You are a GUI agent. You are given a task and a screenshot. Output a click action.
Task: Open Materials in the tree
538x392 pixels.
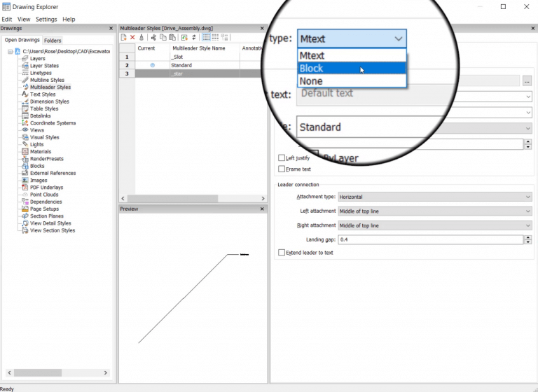pyautogui.click(x=41, y=152)
